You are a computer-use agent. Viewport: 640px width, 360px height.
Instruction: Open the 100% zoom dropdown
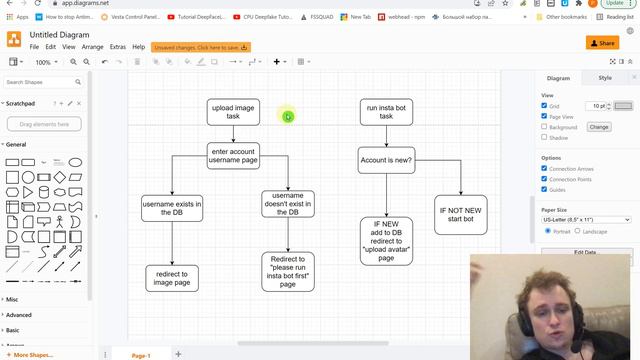pos(46,62)
